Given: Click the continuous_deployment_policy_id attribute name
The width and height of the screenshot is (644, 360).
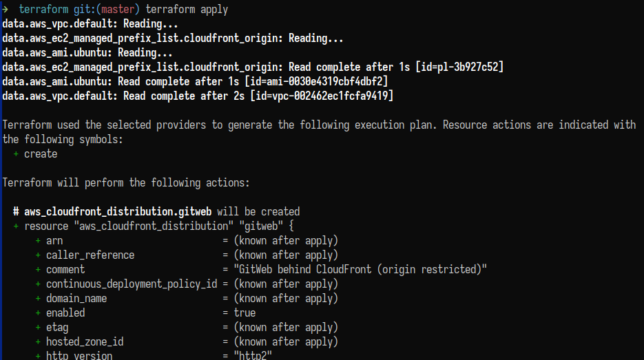Looking at the screenshot, I should (132, 284).
